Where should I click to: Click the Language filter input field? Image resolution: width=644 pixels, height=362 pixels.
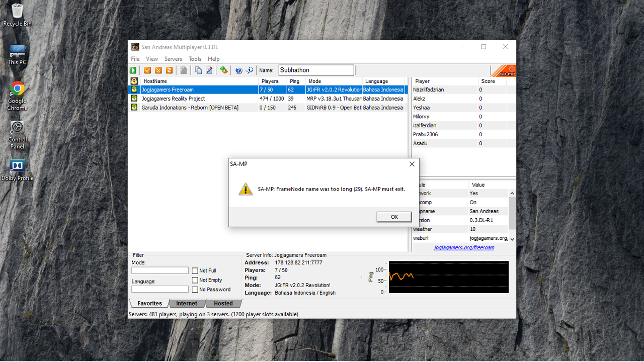click(160, 289)
